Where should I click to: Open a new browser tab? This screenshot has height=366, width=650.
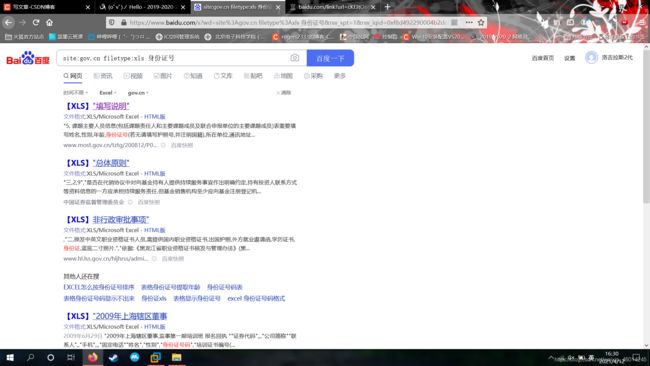[387, 7]
